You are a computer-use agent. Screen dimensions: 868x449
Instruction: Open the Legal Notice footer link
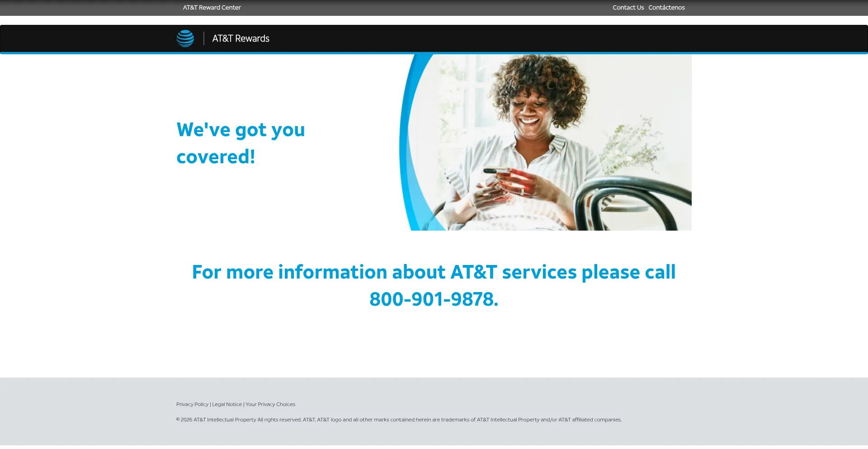(x=227, y=404)
